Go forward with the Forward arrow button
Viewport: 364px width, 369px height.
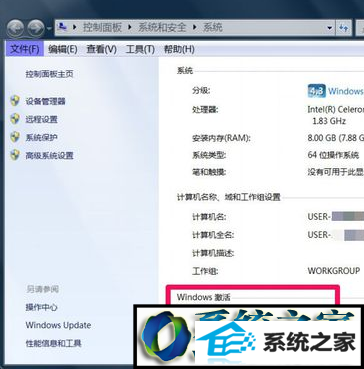click(x=36, y=28)
